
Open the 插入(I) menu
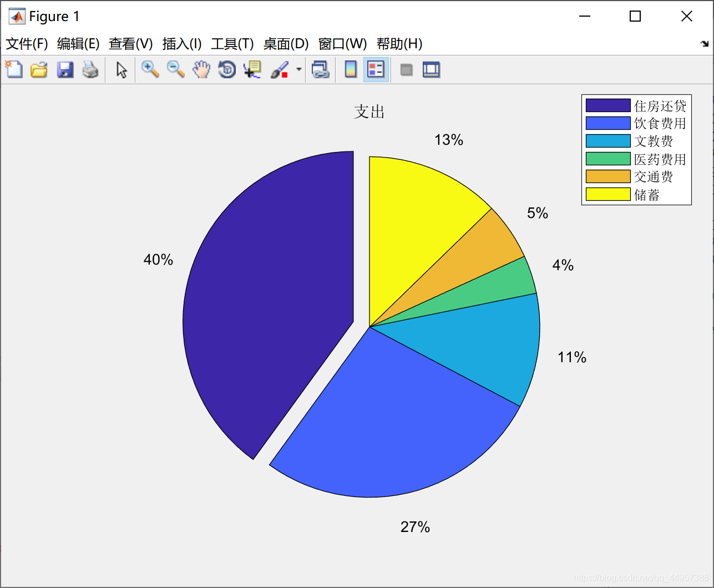coord(182,44)
